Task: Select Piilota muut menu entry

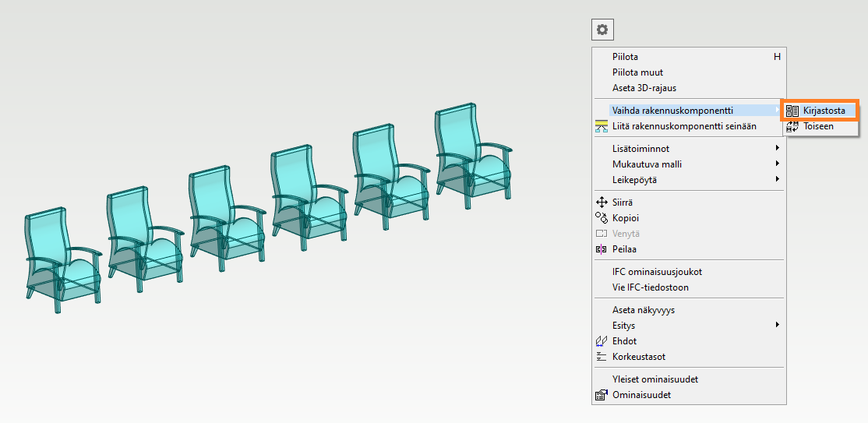Action: [637, 72]
